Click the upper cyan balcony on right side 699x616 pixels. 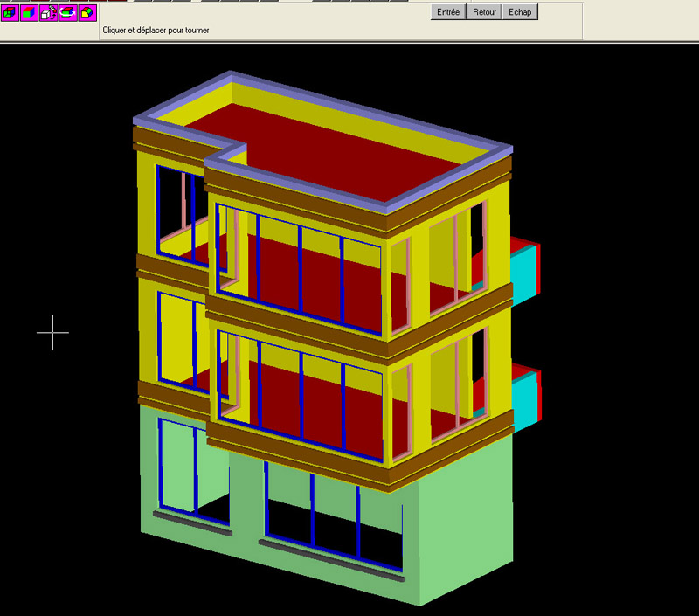524,271
